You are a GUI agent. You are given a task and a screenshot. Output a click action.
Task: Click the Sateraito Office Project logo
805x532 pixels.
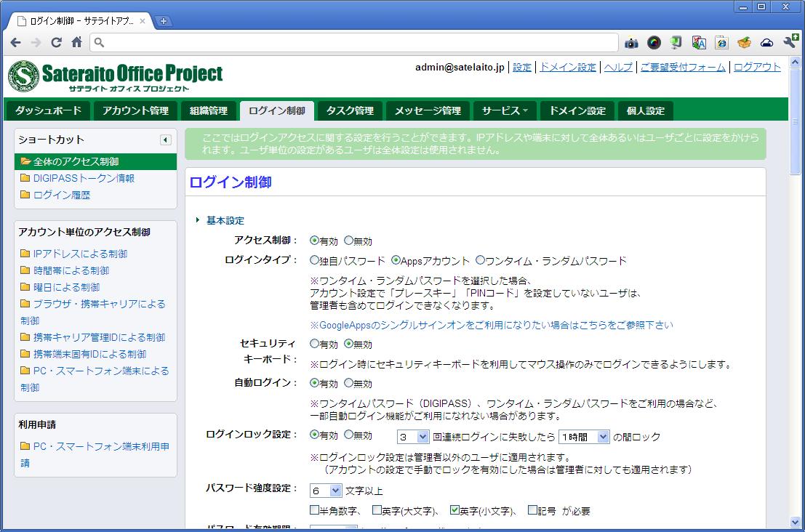tap(116, 76)
